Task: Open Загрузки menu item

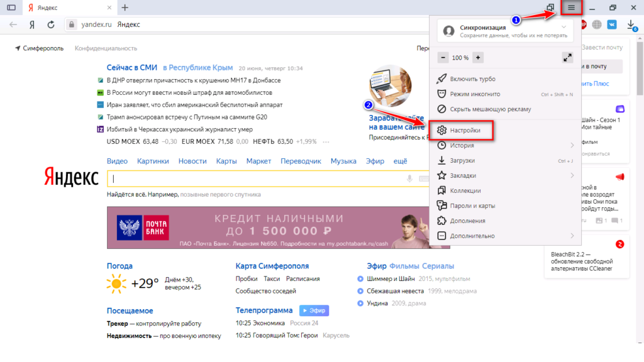Action: 506,160
